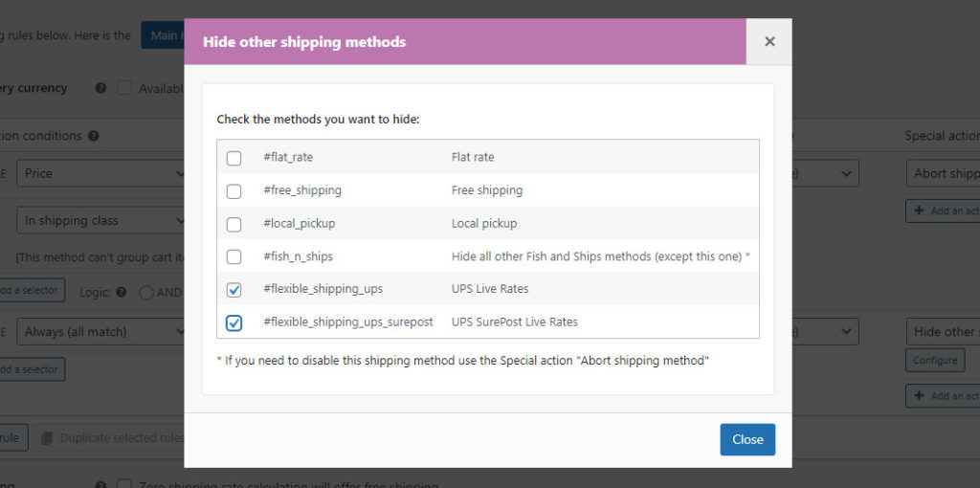Click the help icon beside currency label
Viewport: 980px width, 488px height.
pyautogui.click(x=100, y=89)
